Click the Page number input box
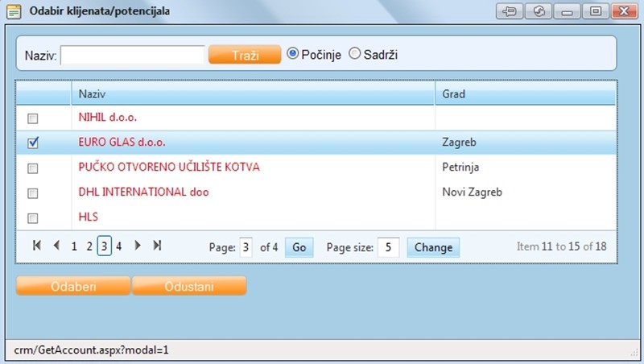This screenshot has width=644, height=364. (246, 247)
